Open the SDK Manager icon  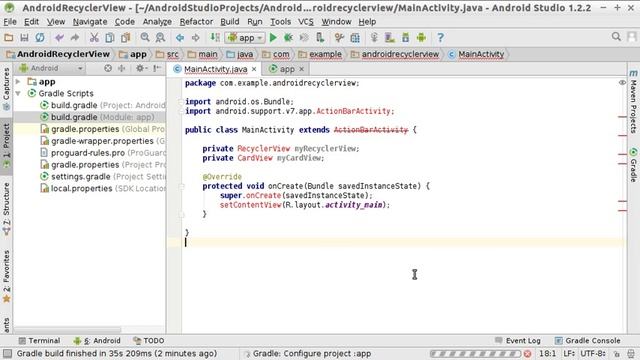[406, 38]
